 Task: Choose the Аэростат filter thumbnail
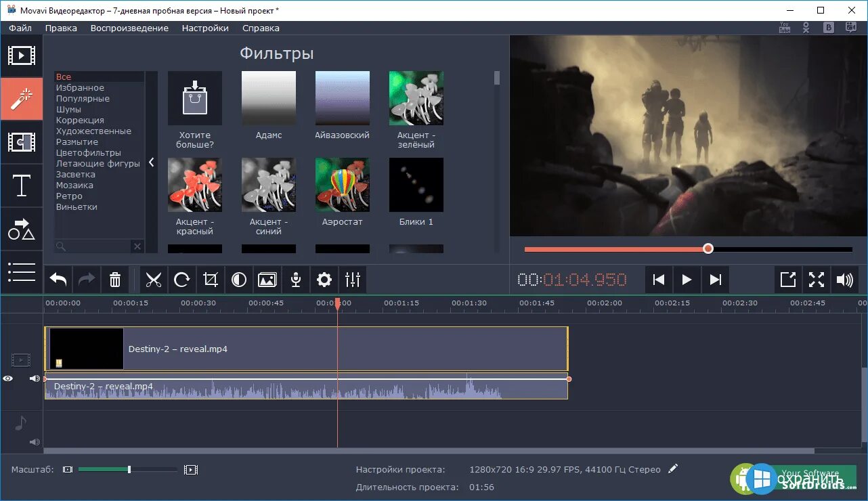pos(343,186)
